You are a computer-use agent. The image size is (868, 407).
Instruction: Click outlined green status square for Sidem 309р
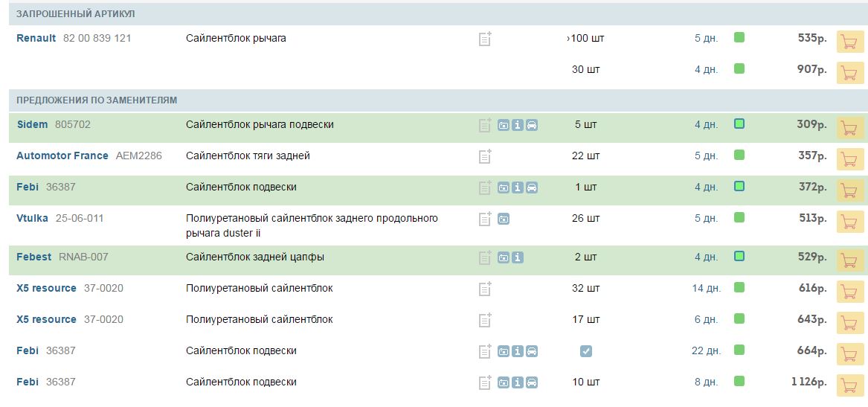click(x=739, y=124)
